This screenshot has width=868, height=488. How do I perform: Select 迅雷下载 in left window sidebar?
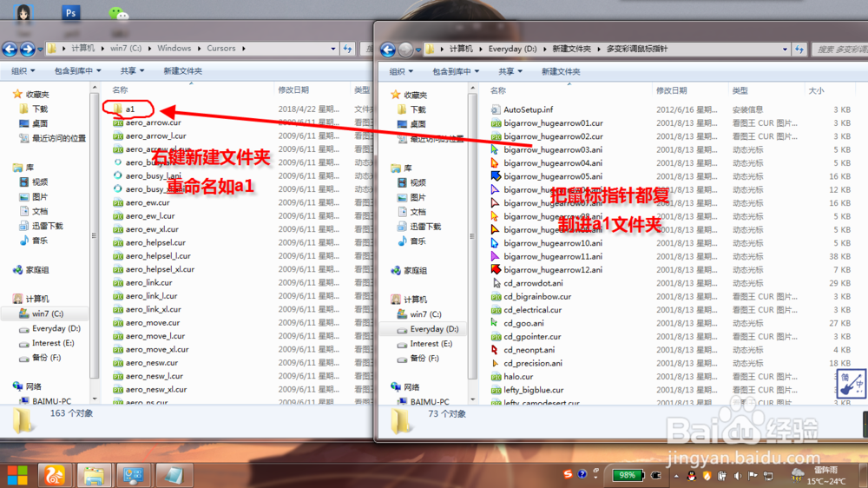(x=48, y=226)
